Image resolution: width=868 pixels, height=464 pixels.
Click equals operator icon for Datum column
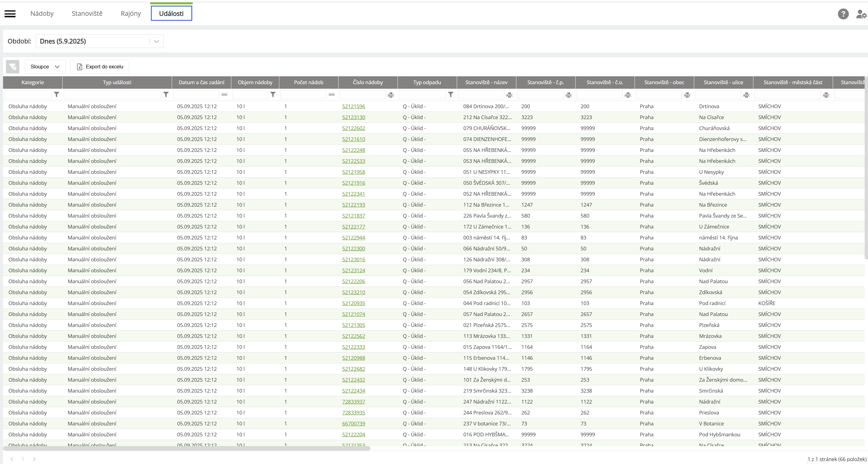click(224, 95)
